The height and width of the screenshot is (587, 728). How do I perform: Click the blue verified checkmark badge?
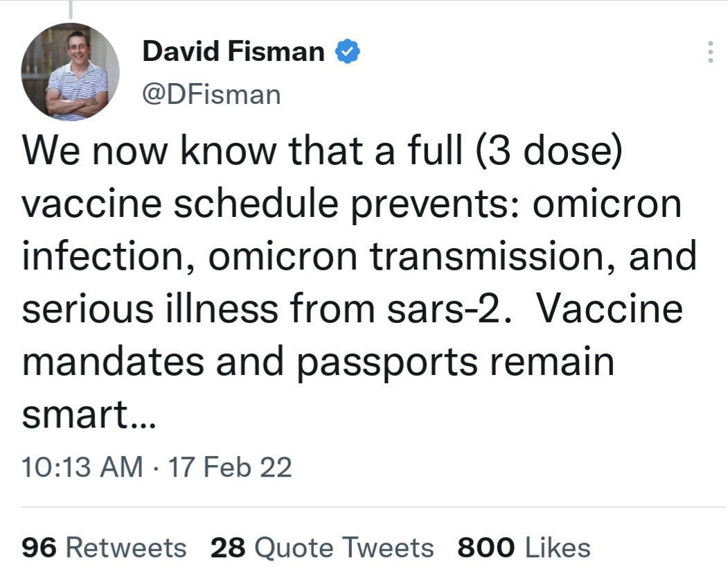coord(348,51)
